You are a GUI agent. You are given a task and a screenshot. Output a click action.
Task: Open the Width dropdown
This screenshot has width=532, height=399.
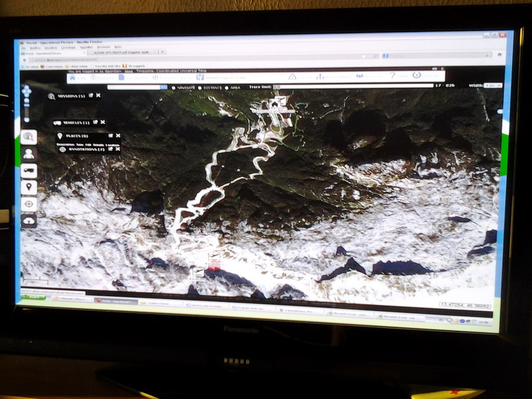[492, 86]
